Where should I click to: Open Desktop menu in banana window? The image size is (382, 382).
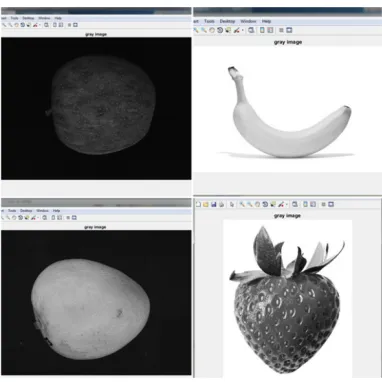(227, 21)
